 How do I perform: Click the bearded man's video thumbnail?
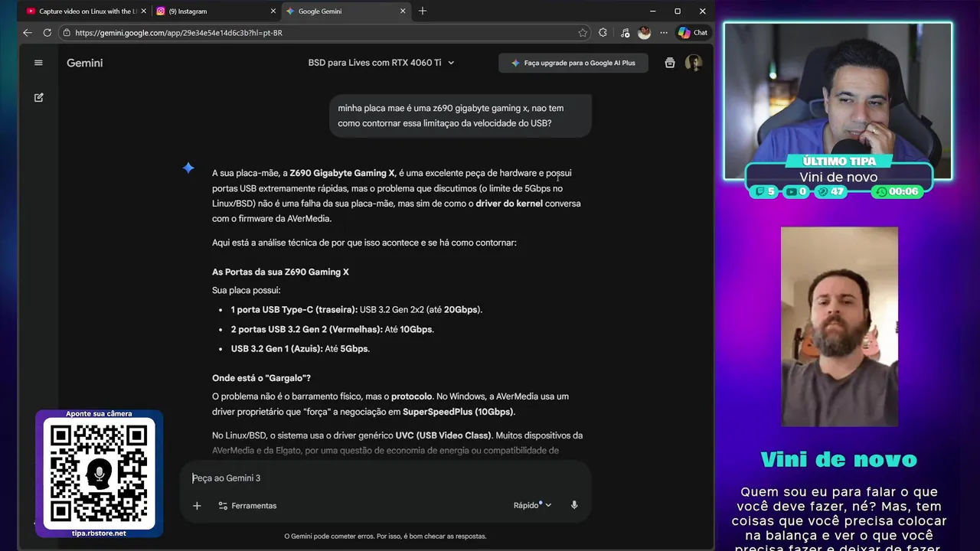(839, 327)
